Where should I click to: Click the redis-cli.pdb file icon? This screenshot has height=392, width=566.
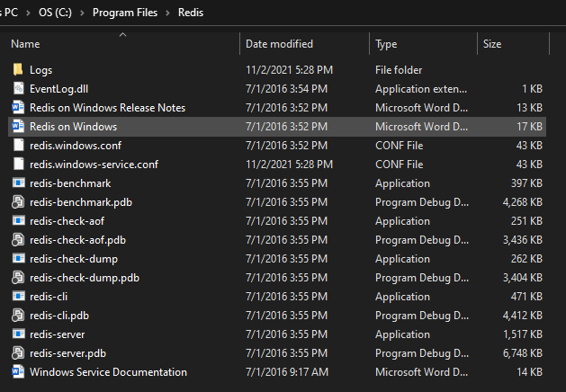click(x=18, y=316)
